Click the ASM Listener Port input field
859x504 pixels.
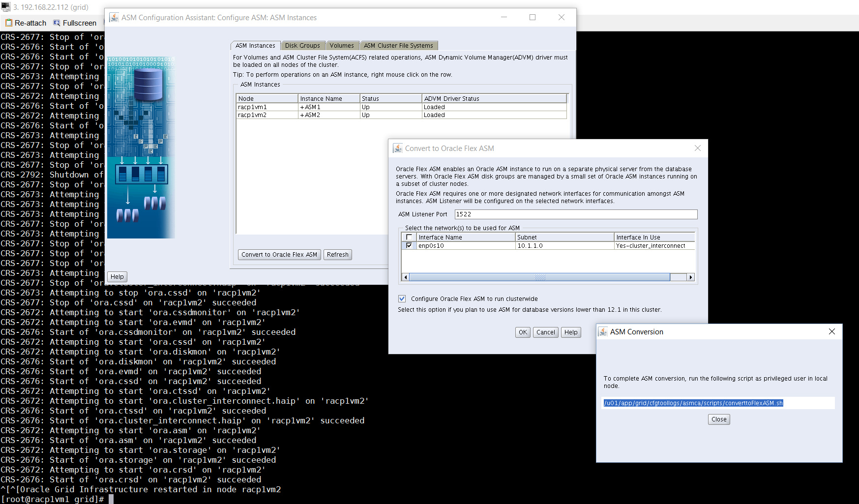(x=575, y=214)
